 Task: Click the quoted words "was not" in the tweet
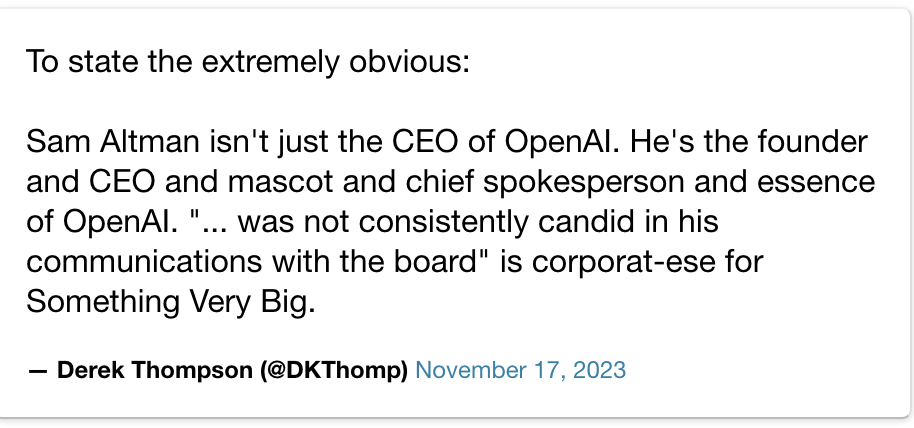point(268,222)
